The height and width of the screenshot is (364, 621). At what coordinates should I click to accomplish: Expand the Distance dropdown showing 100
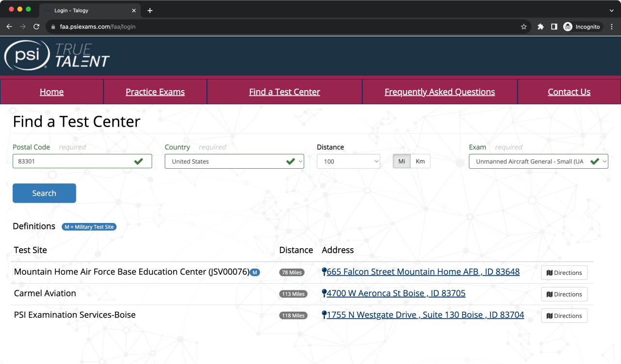(348, 161)
